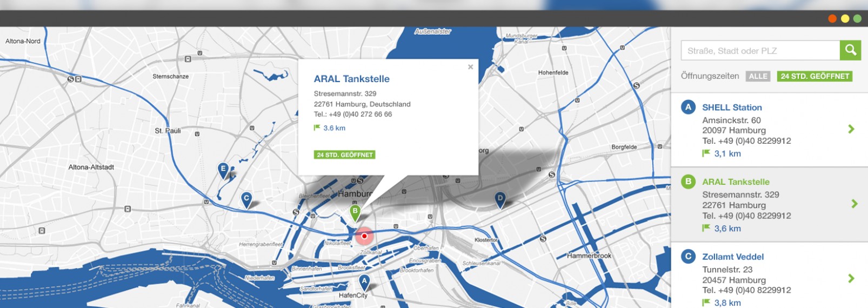The image size is (868, 308).
Task: Click the 3.6 km distance in popup
Action: click(x=334, y=128)
